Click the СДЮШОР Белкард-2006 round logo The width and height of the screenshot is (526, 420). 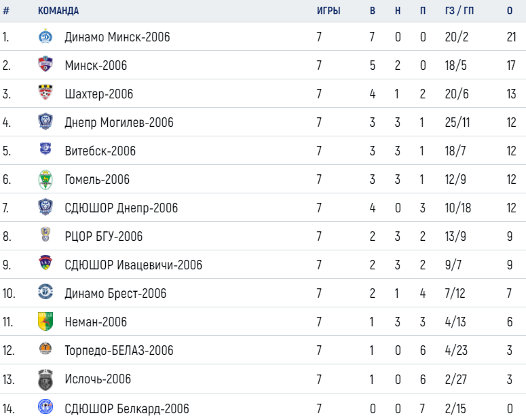(45, 406)
